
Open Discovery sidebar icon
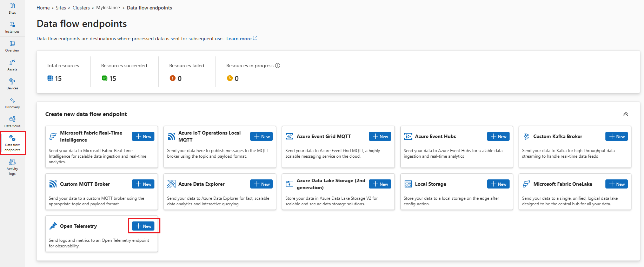(x=12, y=103)
